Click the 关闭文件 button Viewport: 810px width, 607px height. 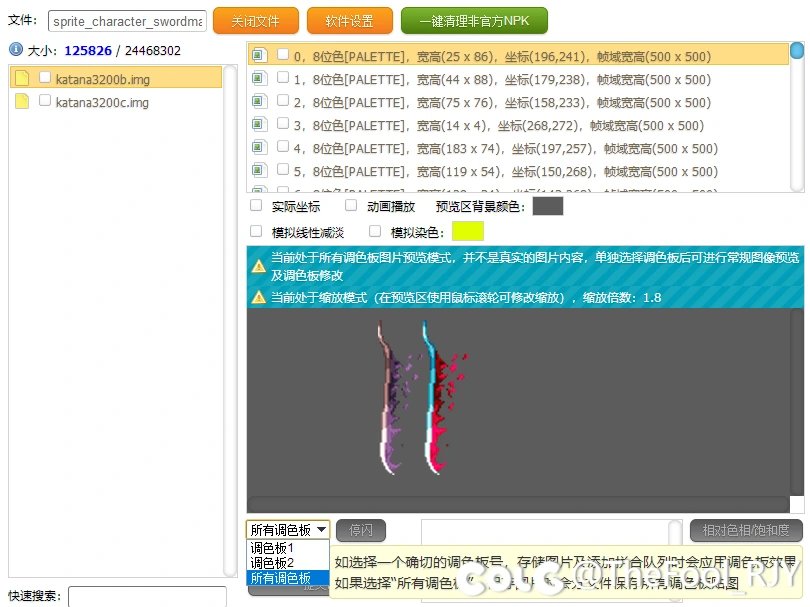(256, 21)
